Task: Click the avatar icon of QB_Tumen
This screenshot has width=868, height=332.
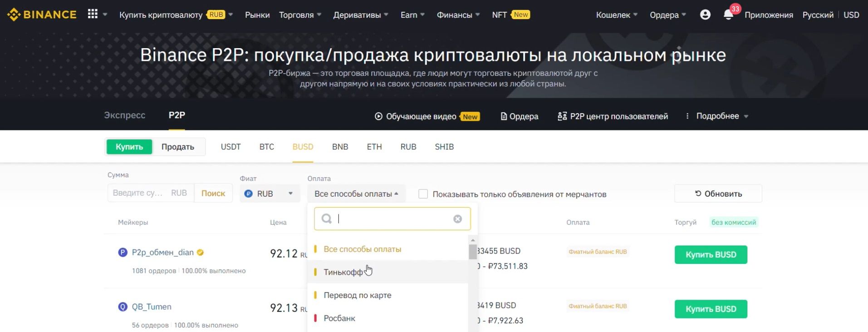Action: point(123,307)
